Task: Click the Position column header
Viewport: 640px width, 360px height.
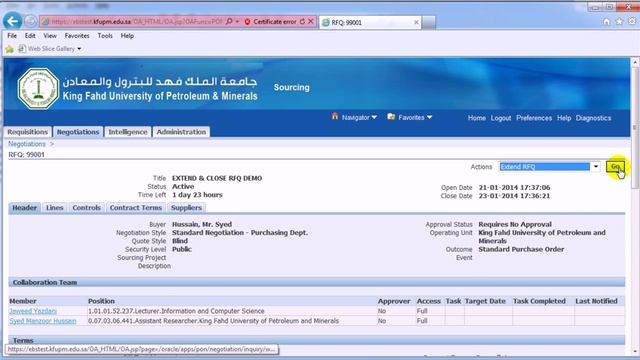Action: [101, 301]
